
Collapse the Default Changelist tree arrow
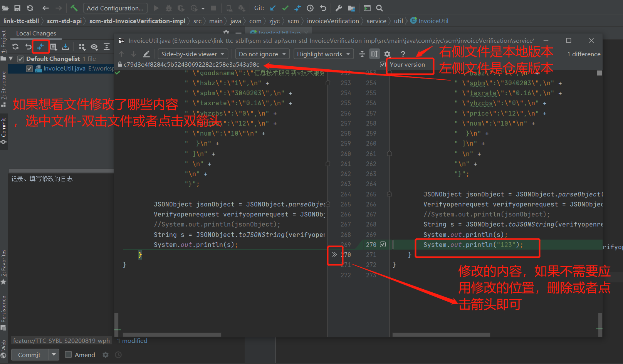coord(11,59)
